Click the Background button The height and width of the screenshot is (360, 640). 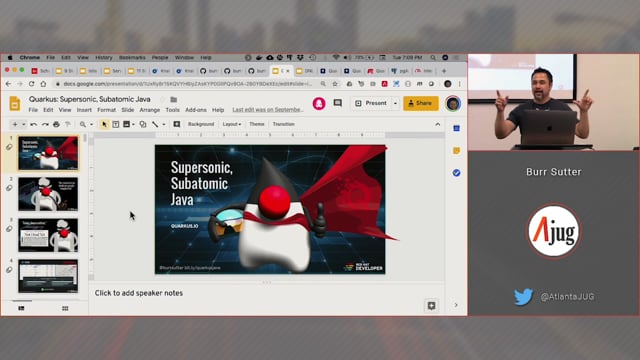click(201, 124)
